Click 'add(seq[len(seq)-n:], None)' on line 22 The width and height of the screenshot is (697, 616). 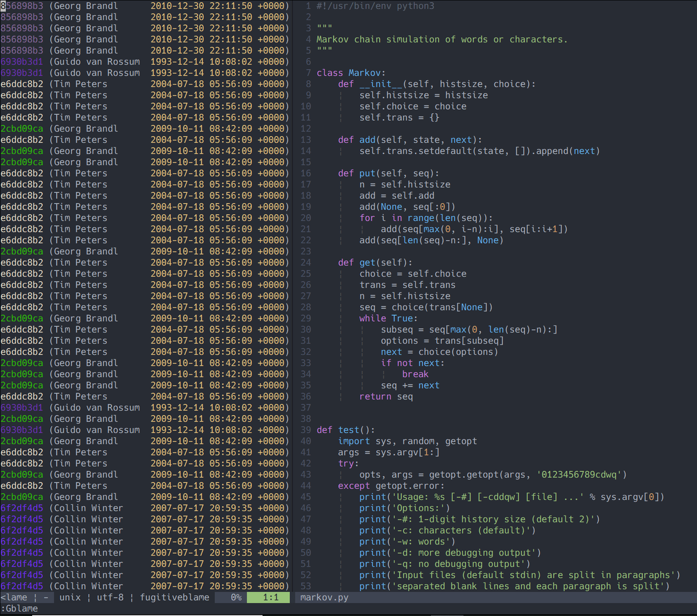tap(432, 240)
